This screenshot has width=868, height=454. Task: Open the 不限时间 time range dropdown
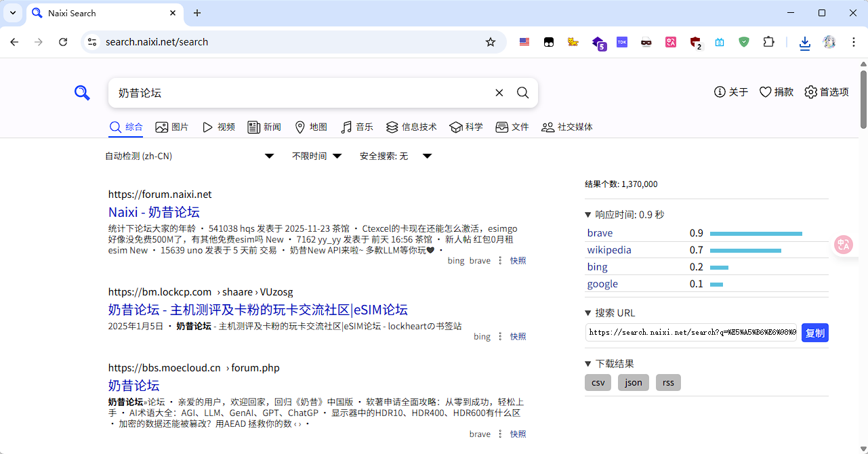317,157
